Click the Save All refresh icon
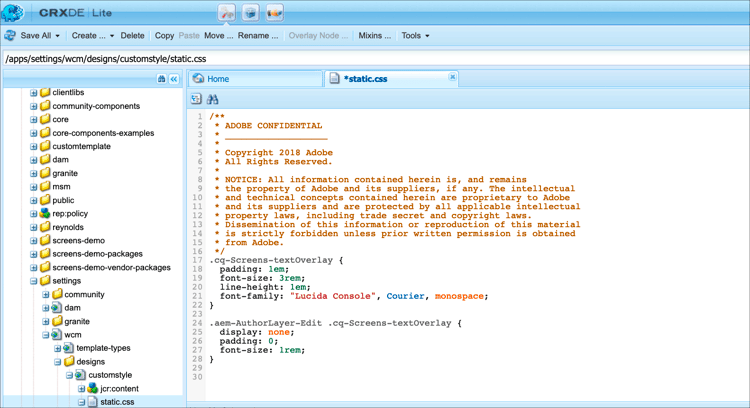This screenshot has width=750, height=408. [10, 35]
